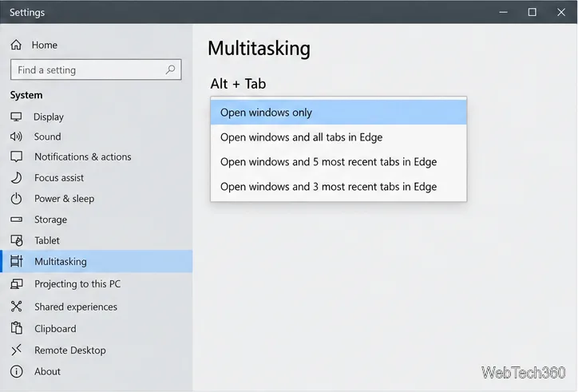Open the Home settings page

pos(97,45)
